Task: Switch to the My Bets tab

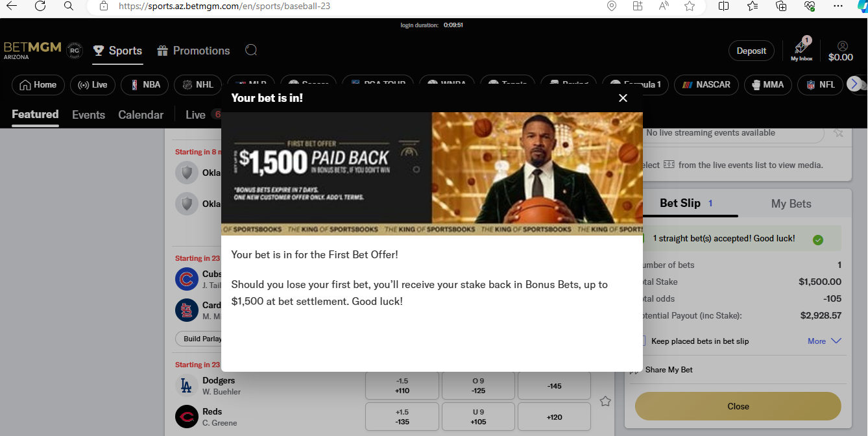Action: (x=791, y=204)
